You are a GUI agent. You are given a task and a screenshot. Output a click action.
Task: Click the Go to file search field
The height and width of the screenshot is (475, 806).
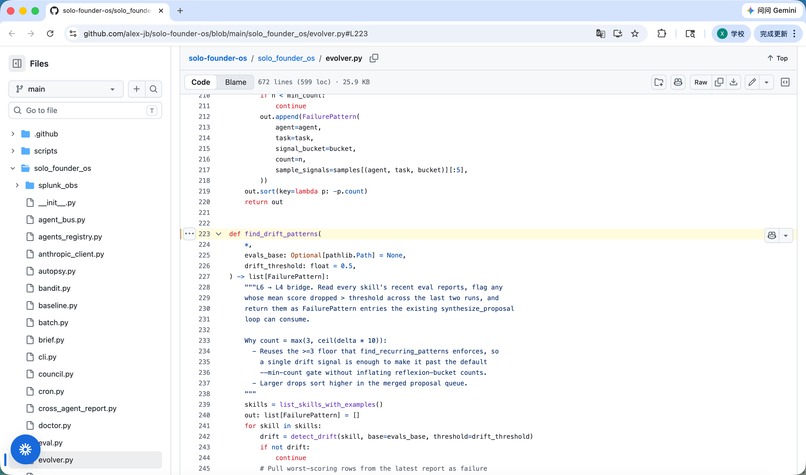[x=85, y=111]
